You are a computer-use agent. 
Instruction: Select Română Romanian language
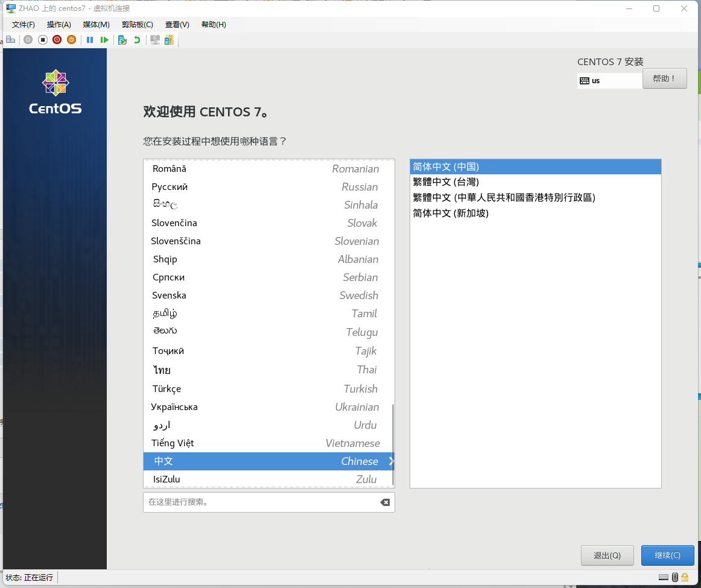(x=267, y=169)
